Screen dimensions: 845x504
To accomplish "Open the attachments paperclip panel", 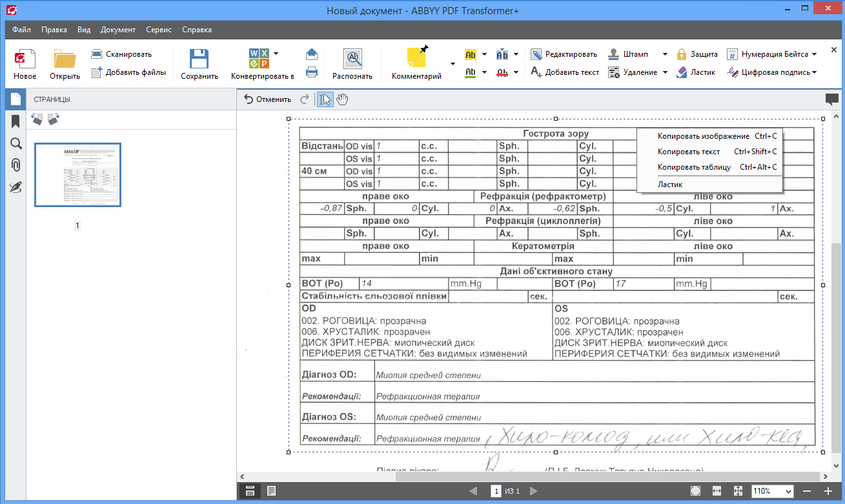I will pos(15,165).
